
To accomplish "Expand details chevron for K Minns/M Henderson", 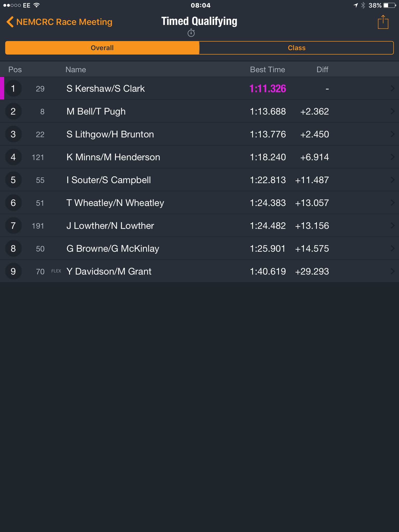I will (393, 157).
